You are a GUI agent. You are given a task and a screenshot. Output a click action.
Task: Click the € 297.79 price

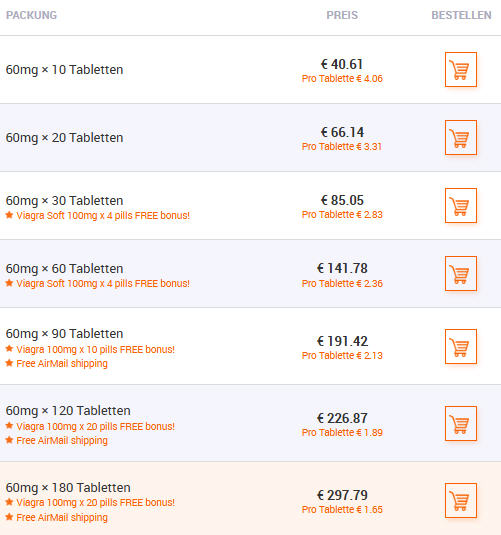click(342, 495)
